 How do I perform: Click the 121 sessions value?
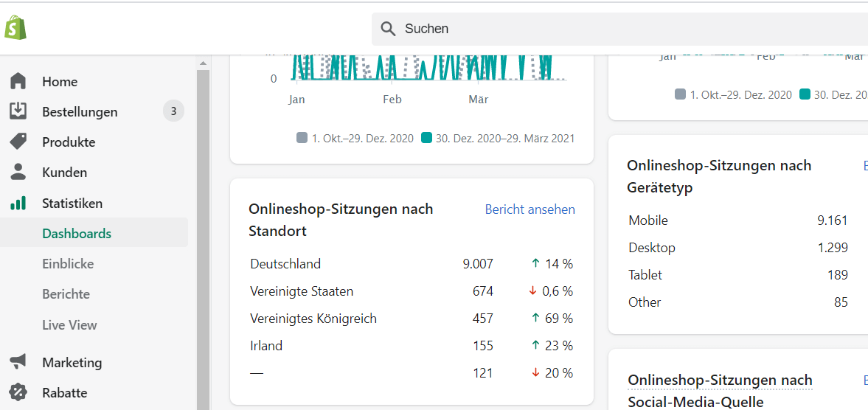(x=483, y=373)
